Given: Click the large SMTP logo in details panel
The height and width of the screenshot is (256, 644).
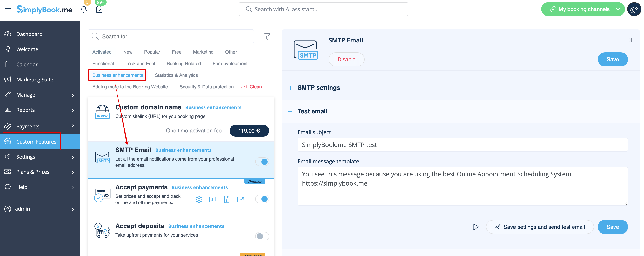Looking at the screenshot, I should click(305, 50).
